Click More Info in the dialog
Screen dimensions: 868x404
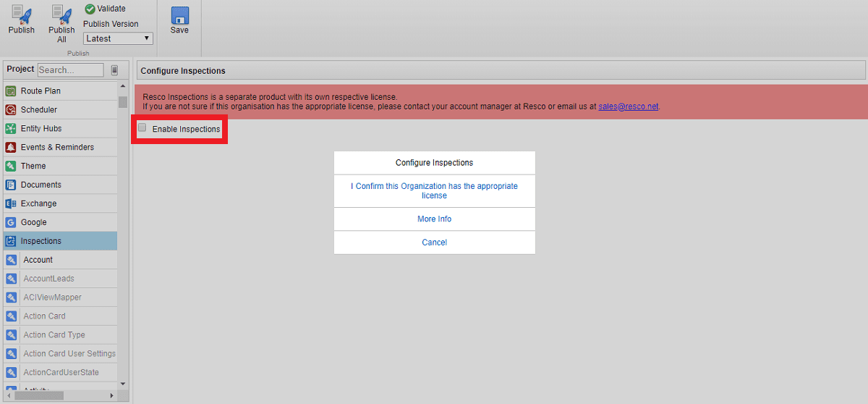(x=435, y=219)
